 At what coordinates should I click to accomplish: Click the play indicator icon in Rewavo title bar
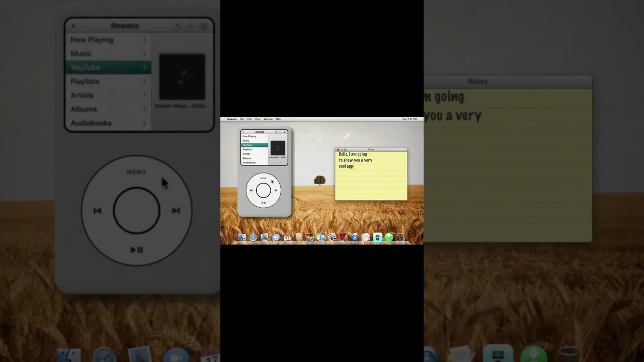(x=244, y=132)
